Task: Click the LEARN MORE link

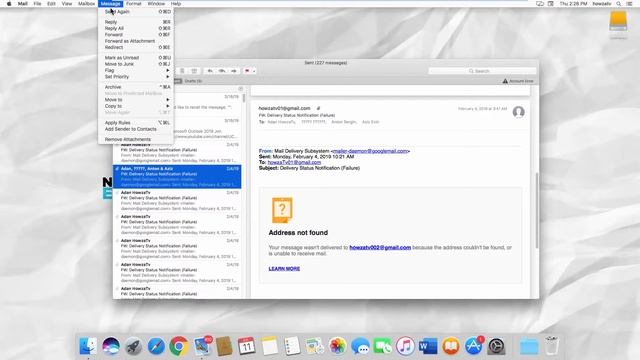Action: (x=284, y=269)
